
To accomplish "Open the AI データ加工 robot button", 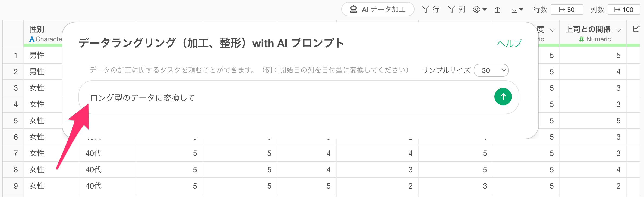I will pyautogui.click(x=378, y=10).
